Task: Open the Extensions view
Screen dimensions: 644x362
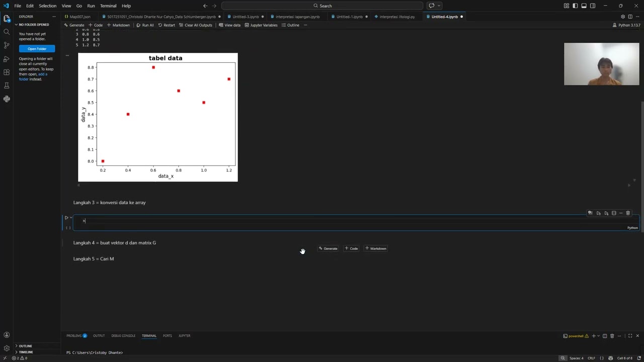Action: pos(7,72)
